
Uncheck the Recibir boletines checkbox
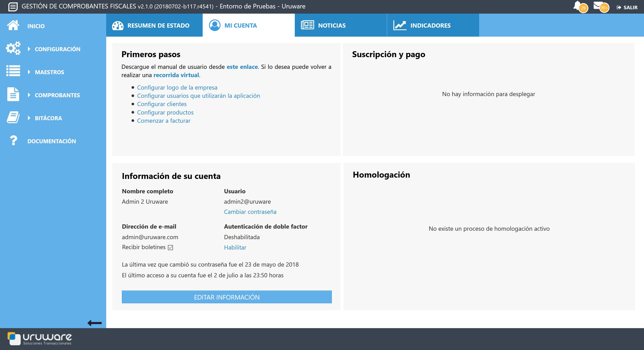point(170,247)
